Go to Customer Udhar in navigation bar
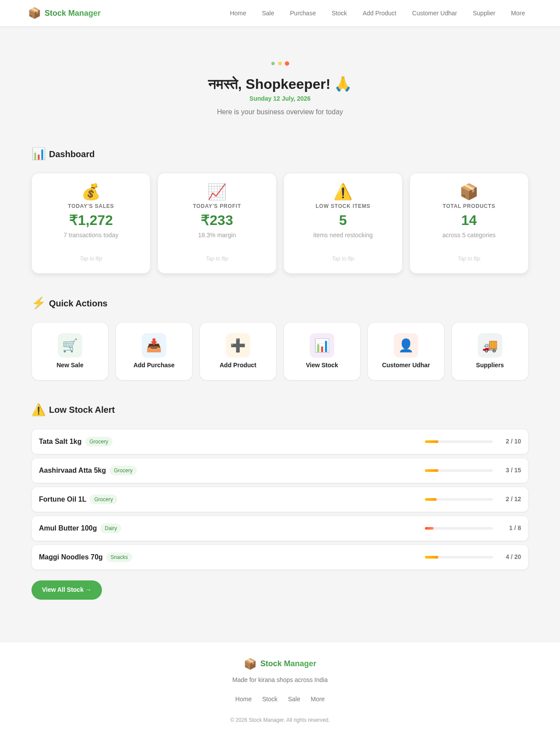 click(x=434, y=13)
